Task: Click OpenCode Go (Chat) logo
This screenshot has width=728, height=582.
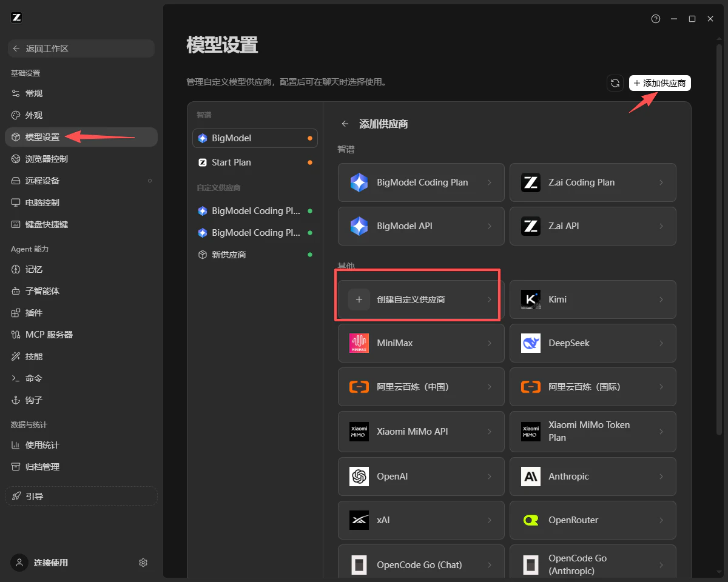Action: [x=359, y=565]
